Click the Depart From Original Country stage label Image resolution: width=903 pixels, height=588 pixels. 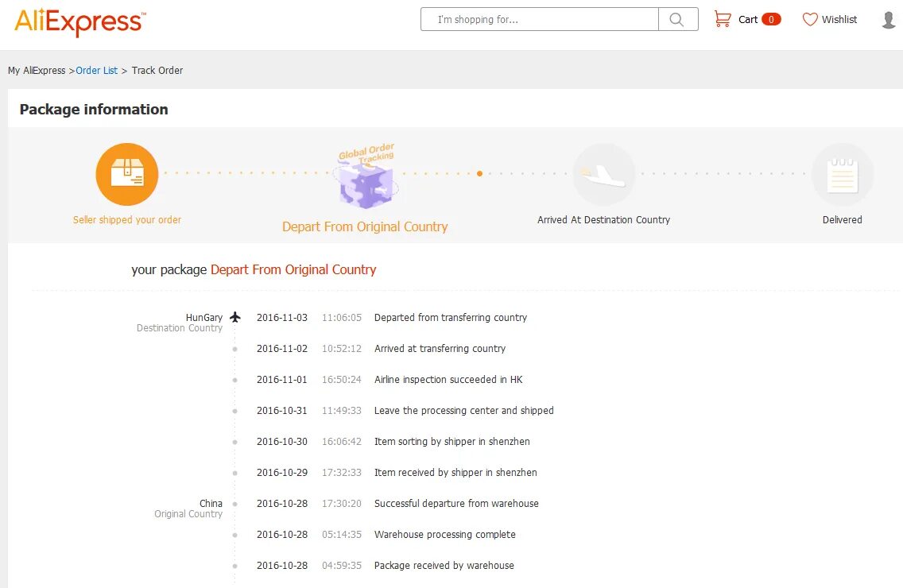(x=365, y=227)
